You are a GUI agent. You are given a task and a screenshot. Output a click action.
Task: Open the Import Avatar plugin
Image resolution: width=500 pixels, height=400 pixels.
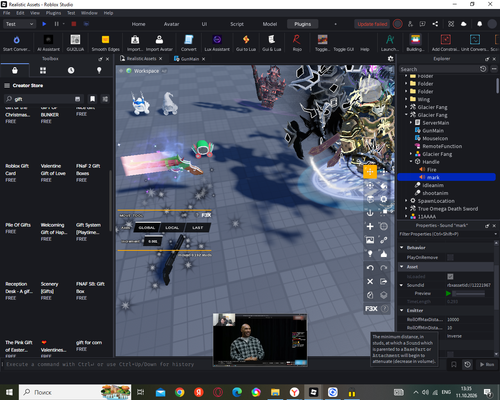coord(159,43)
